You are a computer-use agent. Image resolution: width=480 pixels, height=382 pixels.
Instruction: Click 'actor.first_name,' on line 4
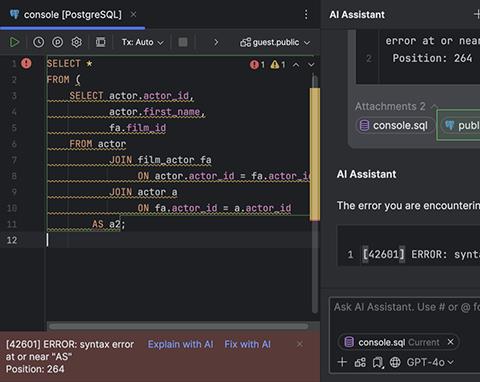coord(157,112)
